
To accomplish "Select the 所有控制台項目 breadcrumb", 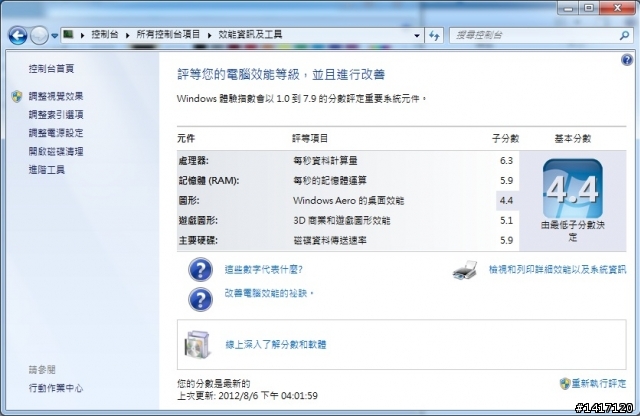I will click(x=168, y=34).
